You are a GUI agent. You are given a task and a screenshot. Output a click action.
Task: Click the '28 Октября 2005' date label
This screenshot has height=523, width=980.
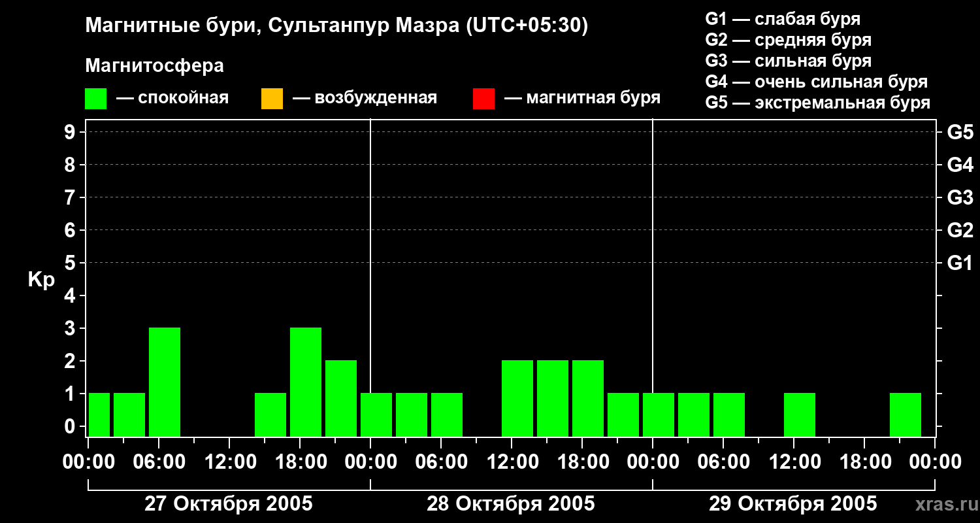[x=511, y=504]
